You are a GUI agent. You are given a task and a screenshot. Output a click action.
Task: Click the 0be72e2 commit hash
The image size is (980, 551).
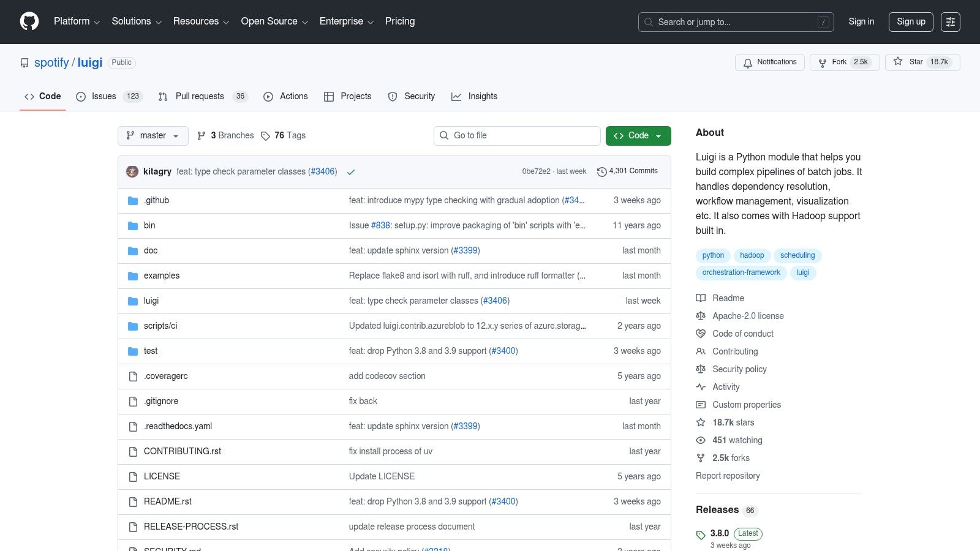click(x=536, y=171)
